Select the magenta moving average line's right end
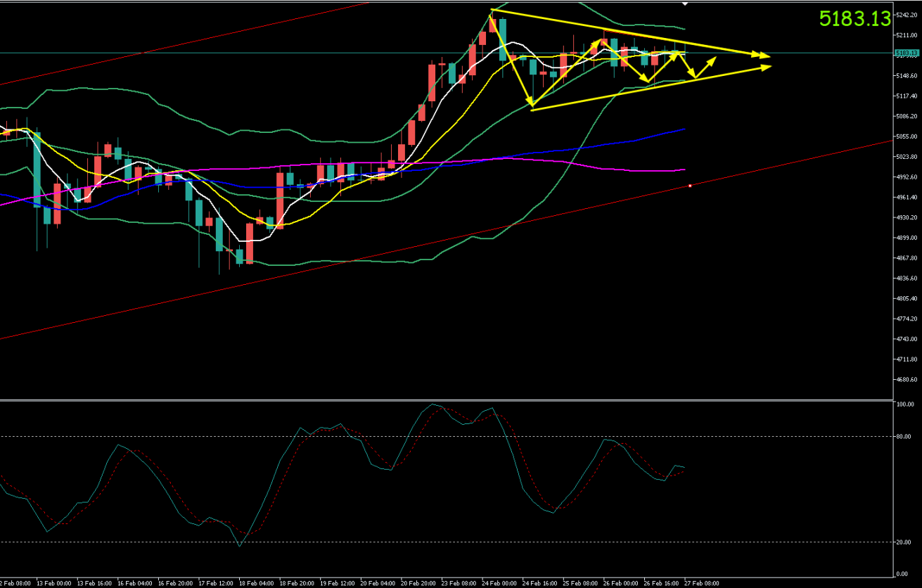Image resolution: width=922 pixels, height=588 pixels. tap(683, 170)
